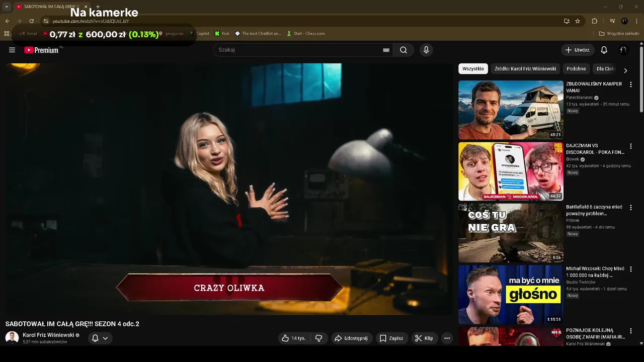This screenshot has height=362, width=644.
Task: Open the COŚ TU NIE GRA Battlefield thumbnail
Action: click(511, 233)
